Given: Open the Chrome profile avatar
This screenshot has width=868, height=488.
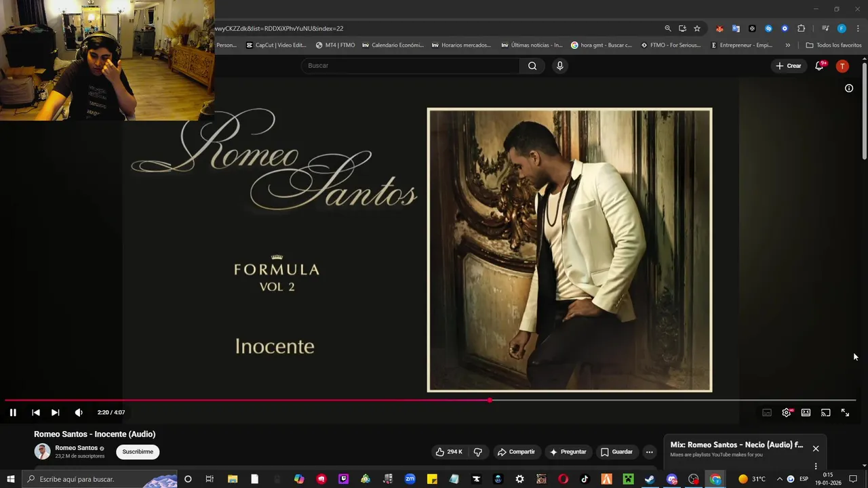Looking at the screenshot, I should 842,28.
